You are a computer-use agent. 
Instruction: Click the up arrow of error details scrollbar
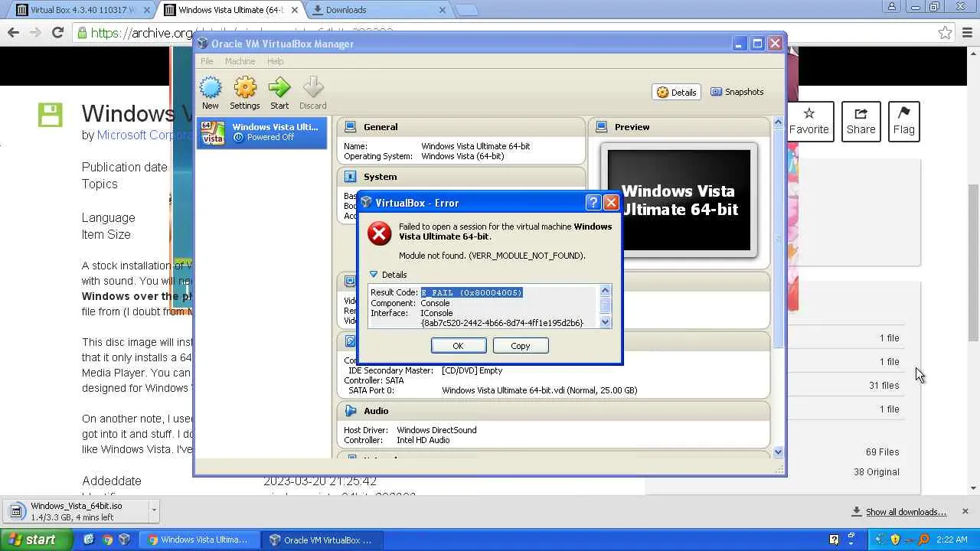(605, 291)
